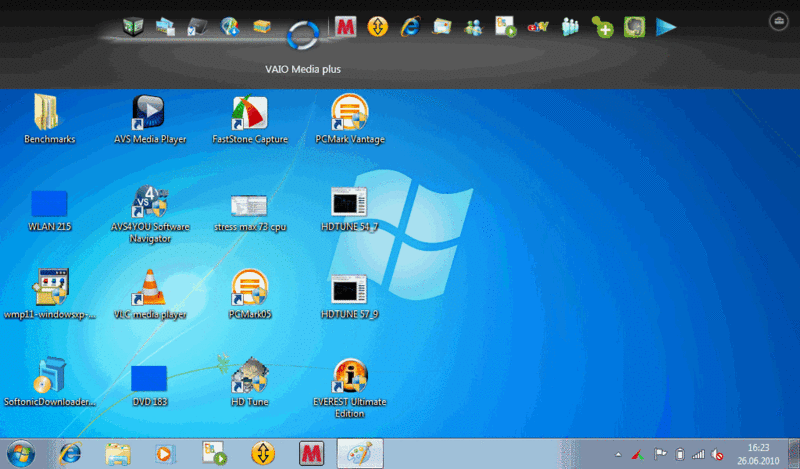This screenshot has height=469, width=800.
Task: Select the SoftonicDownloader icon
Action: [49, 382]
